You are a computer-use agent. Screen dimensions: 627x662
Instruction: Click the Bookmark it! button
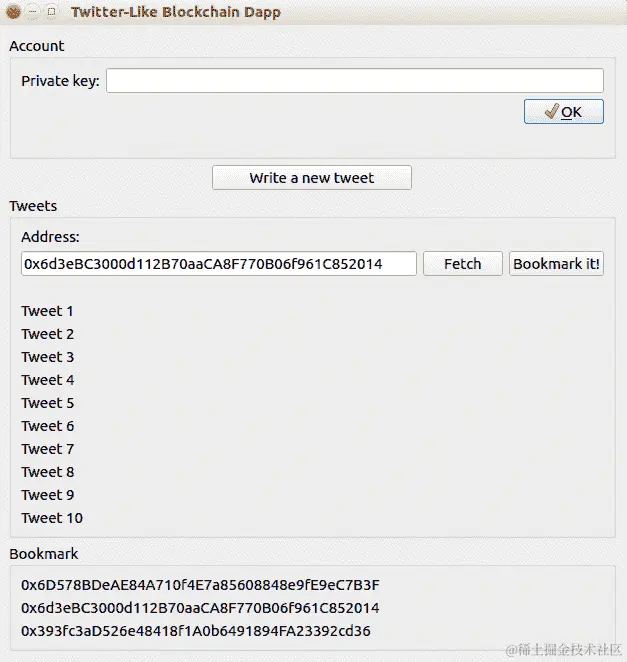[556, 263]
